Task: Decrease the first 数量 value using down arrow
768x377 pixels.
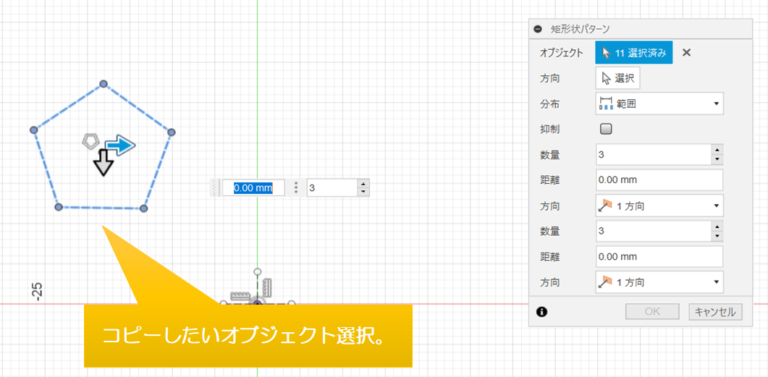Action: coord(717,160)
